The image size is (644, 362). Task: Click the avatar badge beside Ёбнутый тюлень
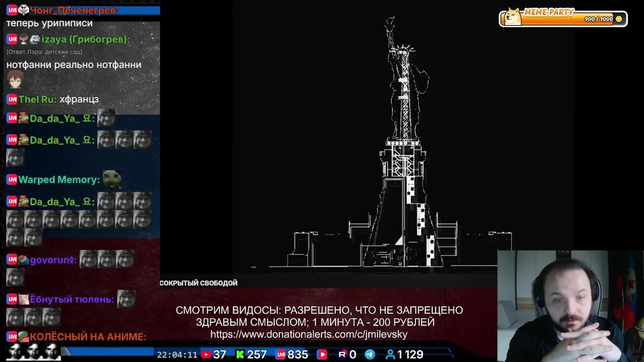pyautogui.click(x=24, y=299)
